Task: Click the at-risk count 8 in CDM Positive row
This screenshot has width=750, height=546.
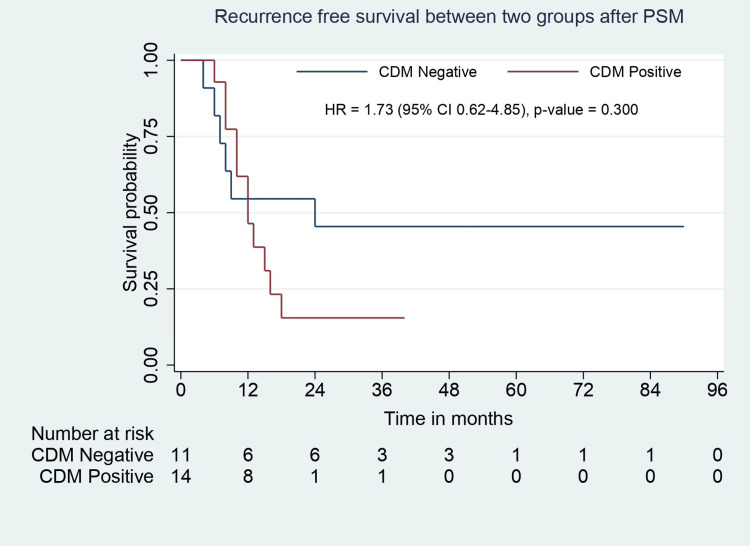Action: (x=248, y=477)
